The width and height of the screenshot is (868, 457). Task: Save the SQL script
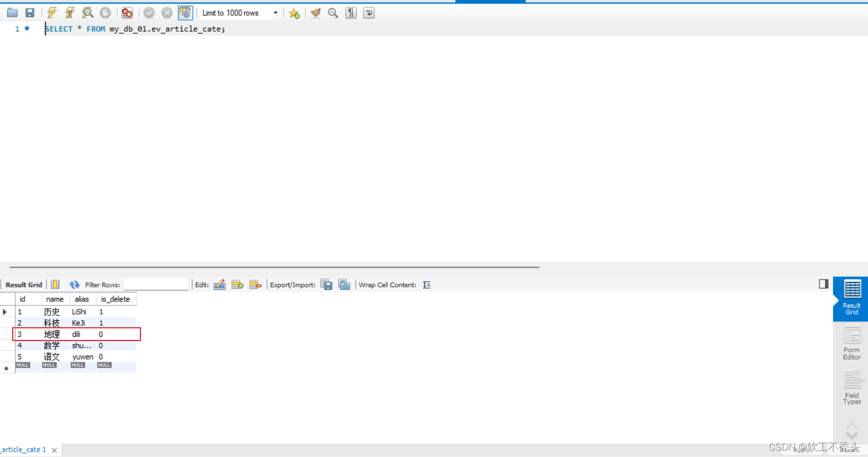pos(30,13)
